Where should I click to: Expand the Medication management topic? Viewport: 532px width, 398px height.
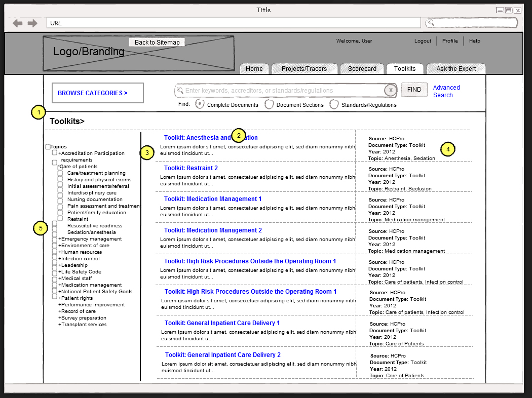[x=60, y=285]
